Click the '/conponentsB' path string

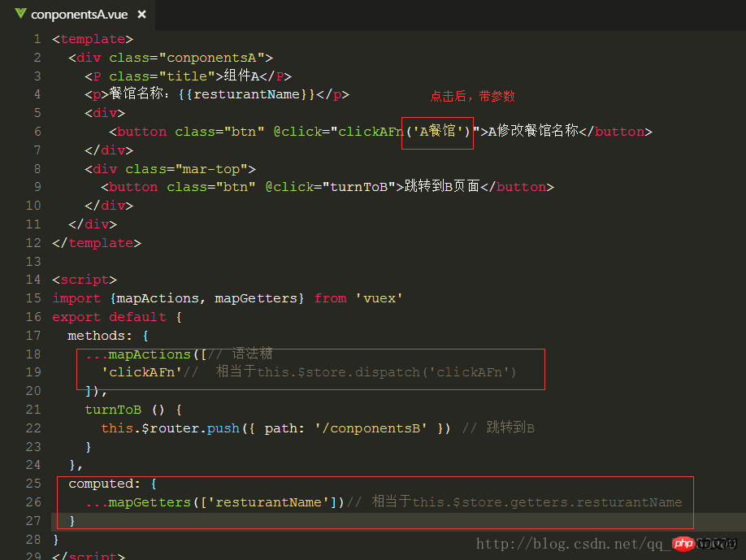click(x=371, y=428)
